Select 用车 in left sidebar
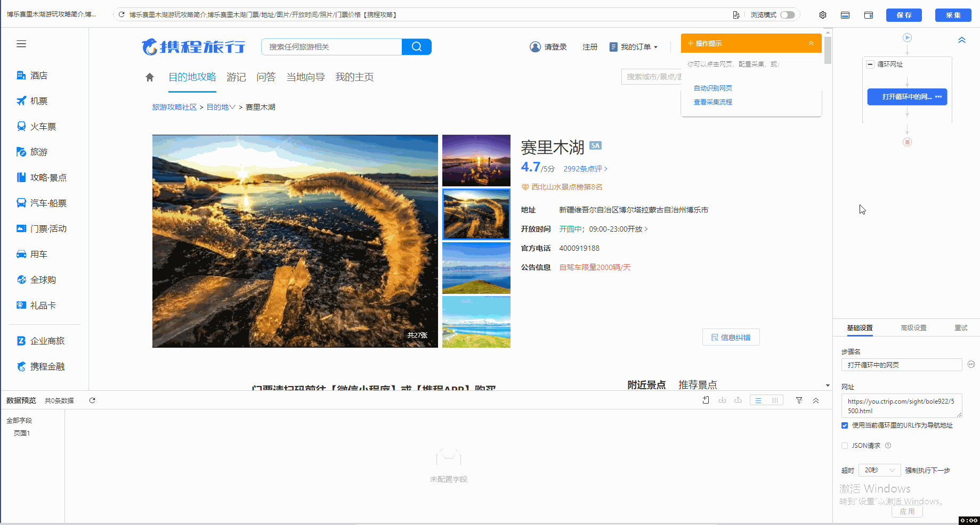This screenshot has width=980, height=525. pos(32,255)
